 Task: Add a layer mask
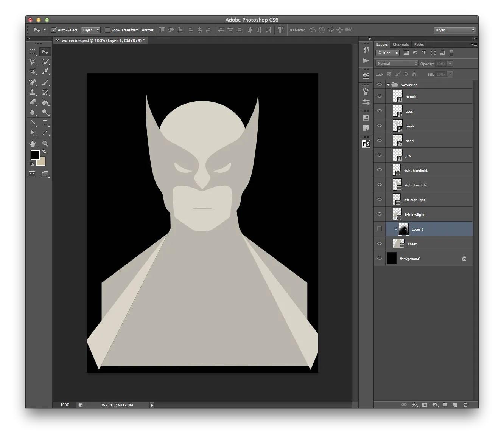click(x=425, y=405)
